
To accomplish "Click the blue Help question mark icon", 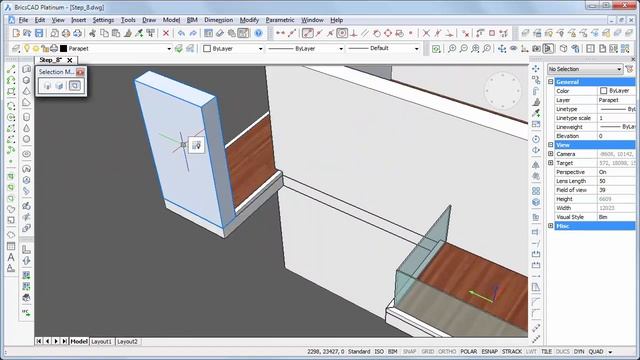I will pyautogui.click(x=258, y=33).
